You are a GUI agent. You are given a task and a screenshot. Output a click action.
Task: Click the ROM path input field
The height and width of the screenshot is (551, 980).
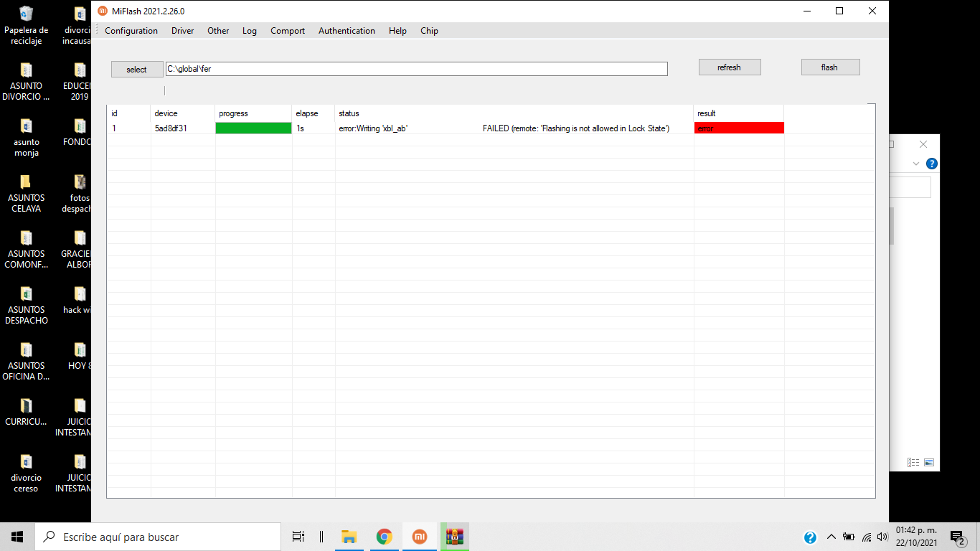click(x=417, y=69)
